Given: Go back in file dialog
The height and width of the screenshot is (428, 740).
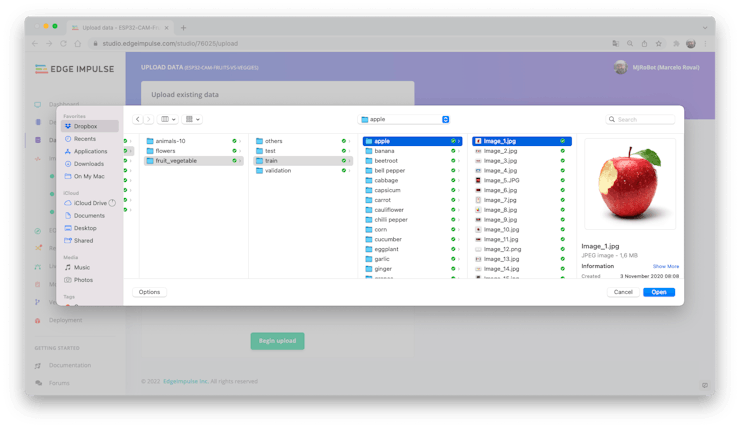Looking at the screenshot, I should pyautogui.click(x=137, y=119).
